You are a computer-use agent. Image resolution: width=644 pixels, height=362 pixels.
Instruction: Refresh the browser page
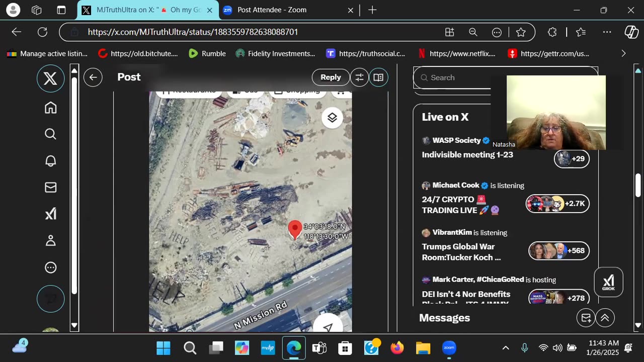point(43,32)
